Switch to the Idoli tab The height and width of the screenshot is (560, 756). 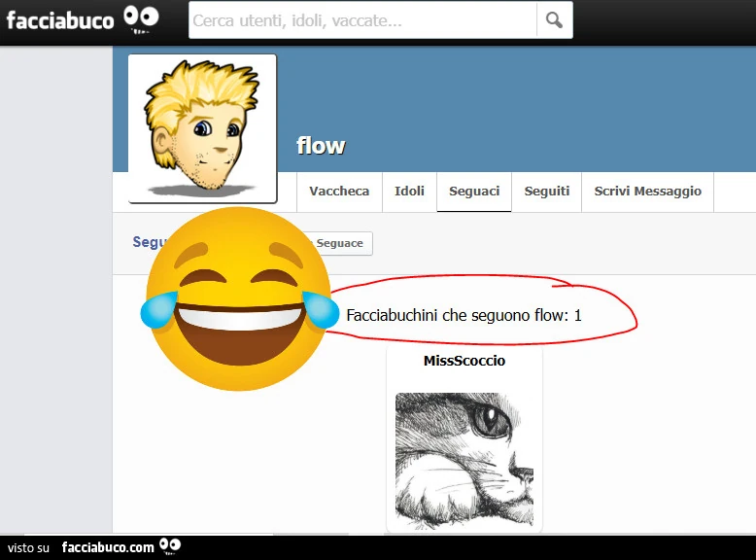(409, 192)
